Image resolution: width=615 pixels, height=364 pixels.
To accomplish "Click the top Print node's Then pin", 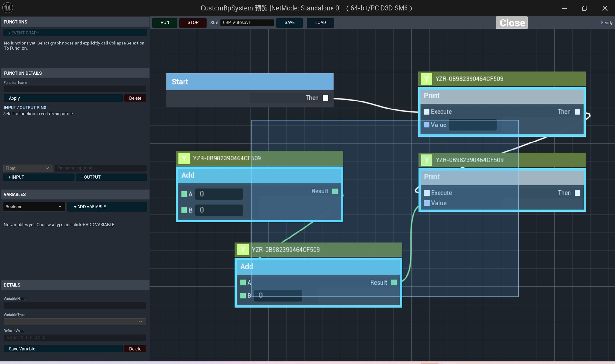I will (577, 112).
